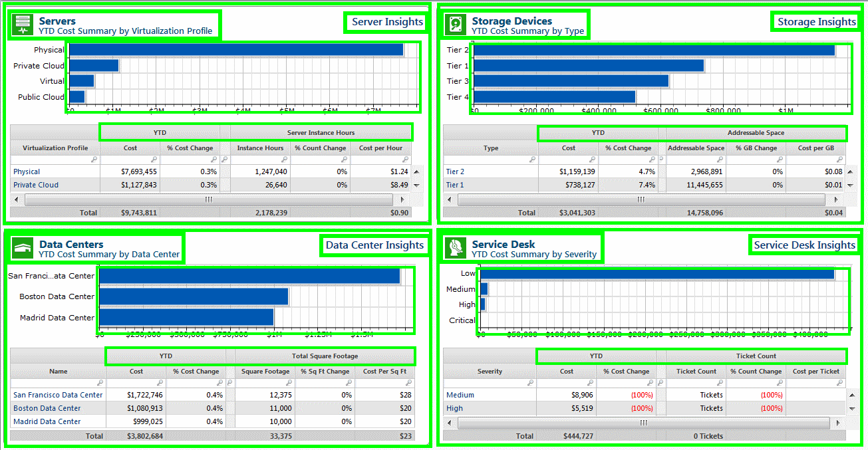Click filter magnifier under Addressable Space column
Screen dimensions: 868x450
721,160
